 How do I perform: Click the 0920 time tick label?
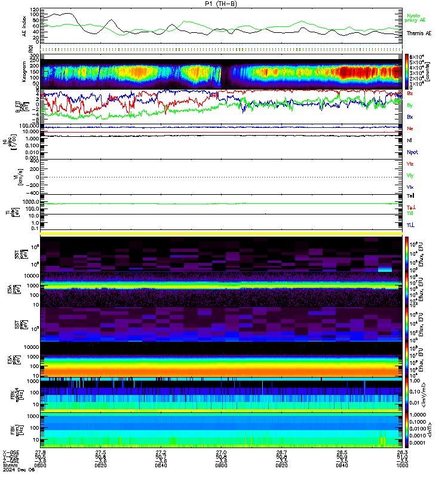pyautogui.click(x=281, y=465)
